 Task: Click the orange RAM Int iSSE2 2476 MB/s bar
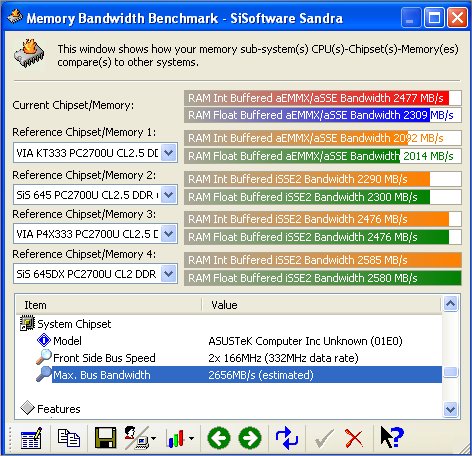[322, 219]
